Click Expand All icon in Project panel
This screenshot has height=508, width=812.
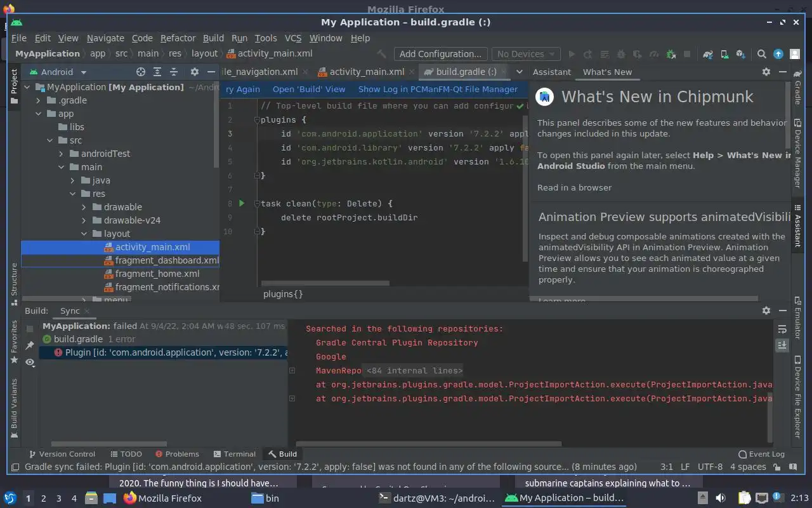tap(157, 72)
